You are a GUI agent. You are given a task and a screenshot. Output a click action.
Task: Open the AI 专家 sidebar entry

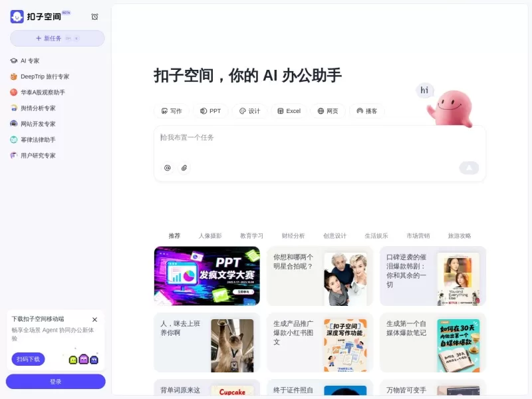tap(30, 60)
